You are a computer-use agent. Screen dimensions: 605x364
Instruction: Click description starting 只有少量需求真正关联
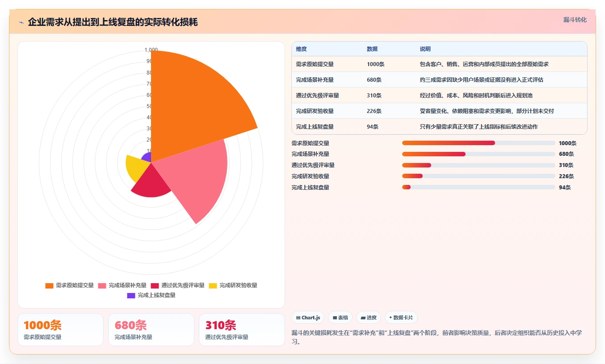click(x=479, y=127)
